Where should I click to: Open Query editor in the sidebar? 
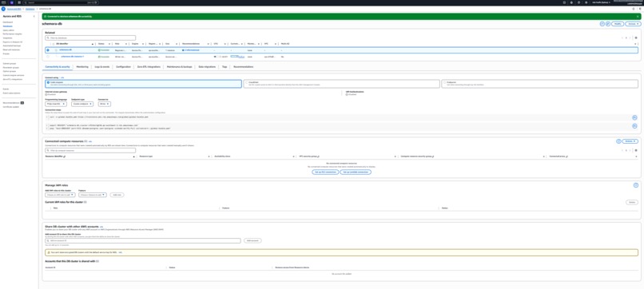point(8,30)
